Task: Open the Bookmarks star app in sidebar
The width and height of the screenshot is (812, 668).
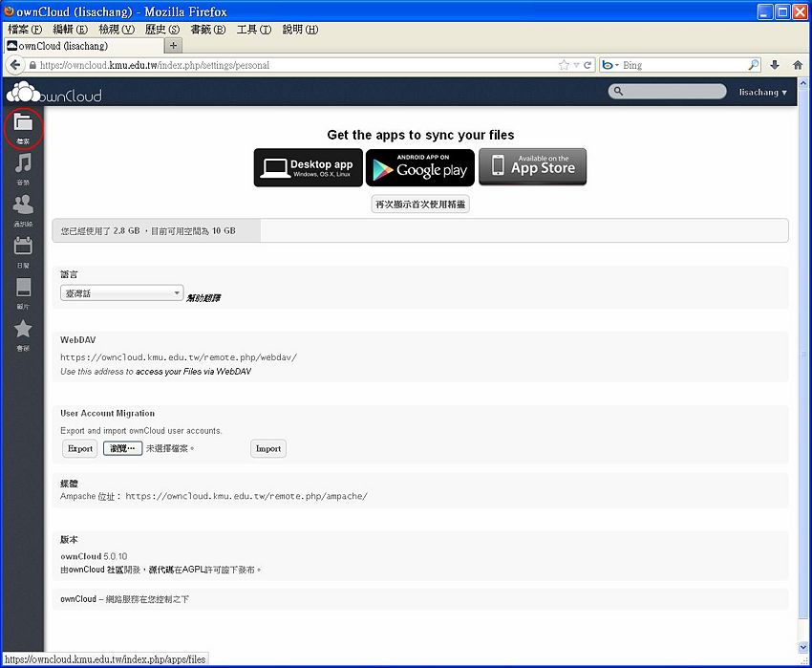Action: [x=23, y=334]
